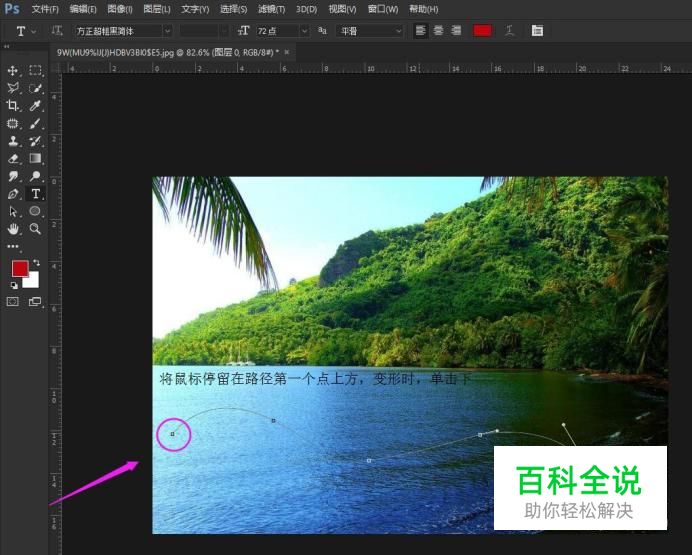The image size is (692, 555).
Task: Expand the collapsed toolbox panel arrows
Action: coord(6,46)
